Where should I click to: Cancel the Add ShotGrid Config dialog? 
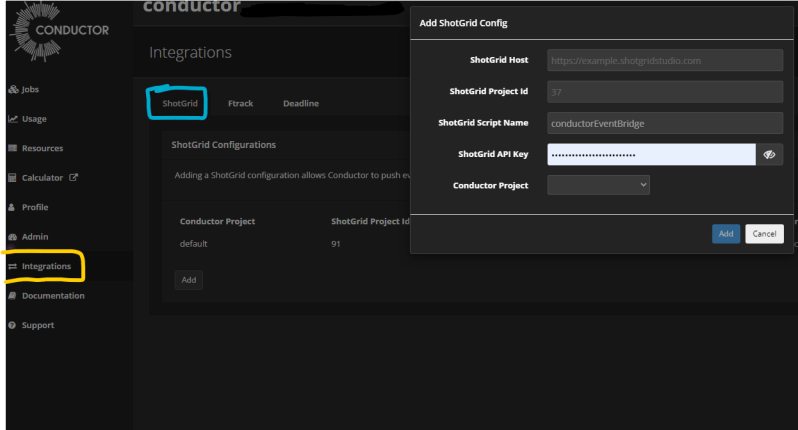(764, 234)
